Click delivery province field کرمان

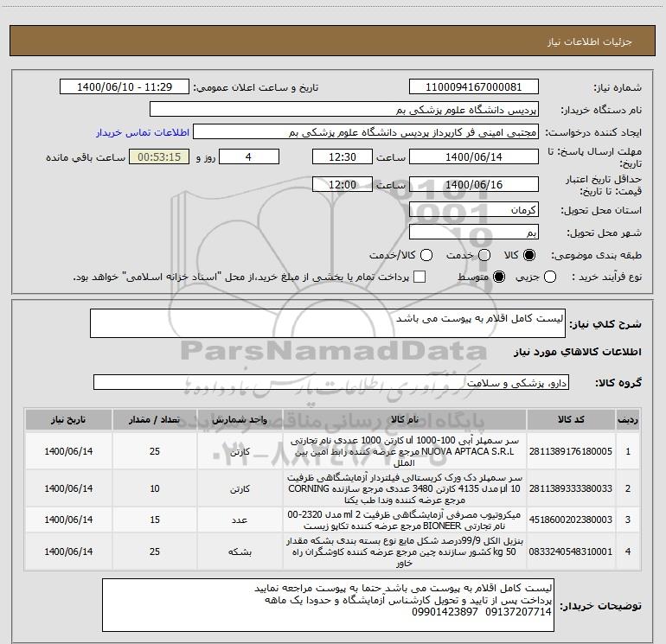pyautogui.click(x=474, y=210)
